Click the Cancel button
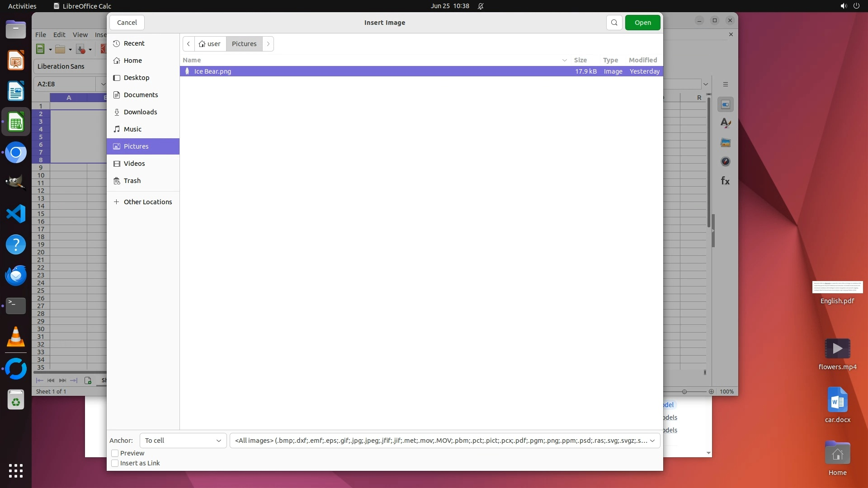Viewport: 868px width, 488px height. (127, 23)
